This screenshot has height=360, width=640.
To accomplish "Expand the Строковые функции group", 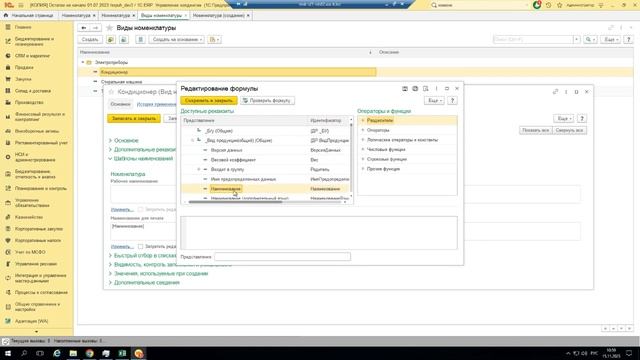I will coord(362,159).
